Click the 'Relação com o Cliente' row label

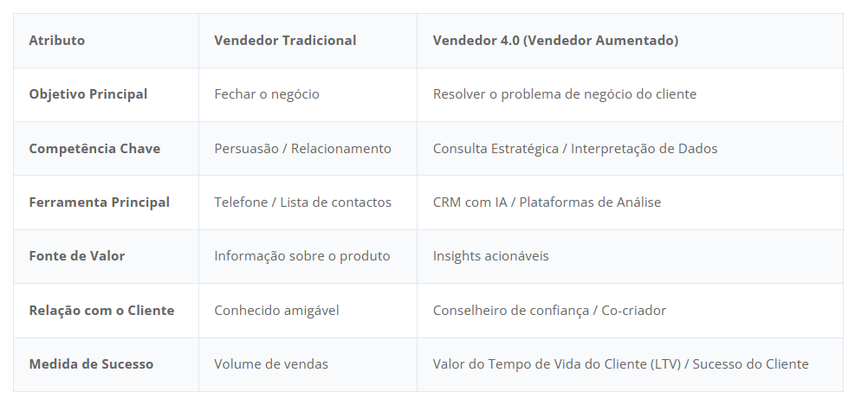click(x=101, y=311)
